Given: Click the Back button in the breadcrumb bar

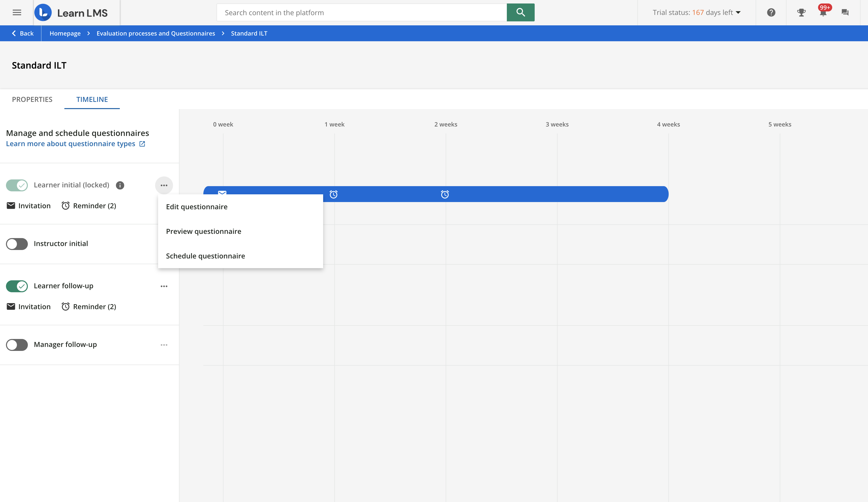Looking at the screenshot, I should point(23,33).
